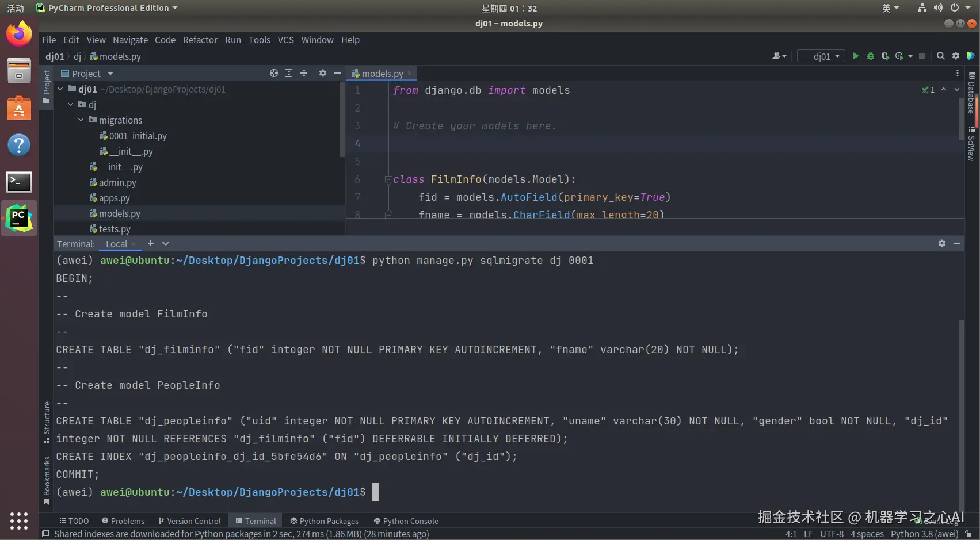The height and width of the screenshot is (540, 980).
Task: Open Search Everywhere magnifier icon
Action: click(x=940, y=56)
